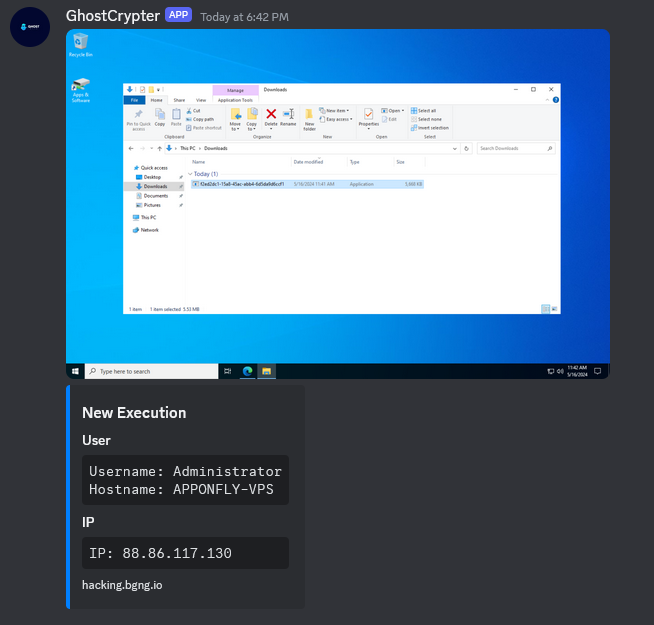Click Paste shortcut in ribbon
This screenshot has width=654, height=625.
204,128
